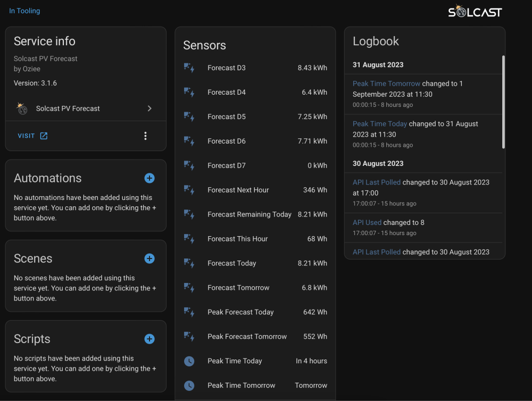532x401 pixels.
Task: Click the In 4 hours value
Action: coord(311,361)
